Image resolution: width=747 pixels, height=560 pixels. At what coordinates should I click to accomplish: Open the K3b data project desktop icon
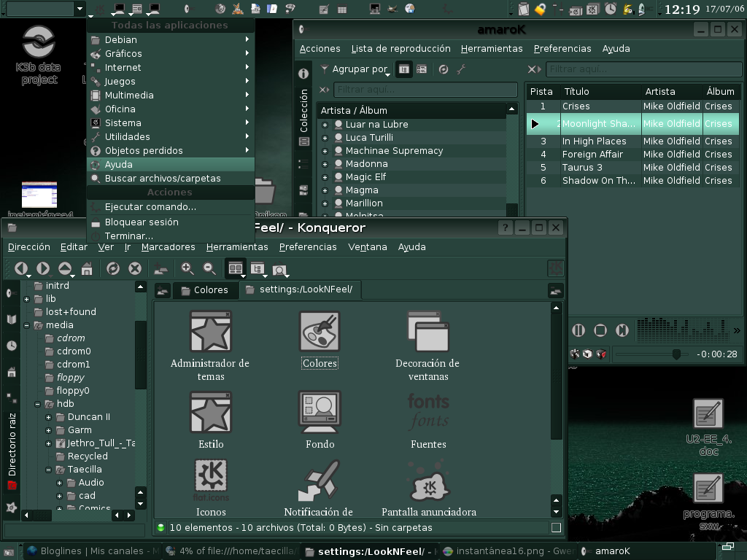pyautogui.click(x=39, y=55)
